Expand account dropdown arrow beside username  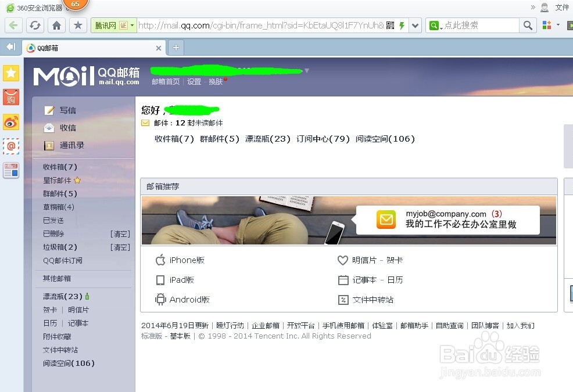click(307, 70)
